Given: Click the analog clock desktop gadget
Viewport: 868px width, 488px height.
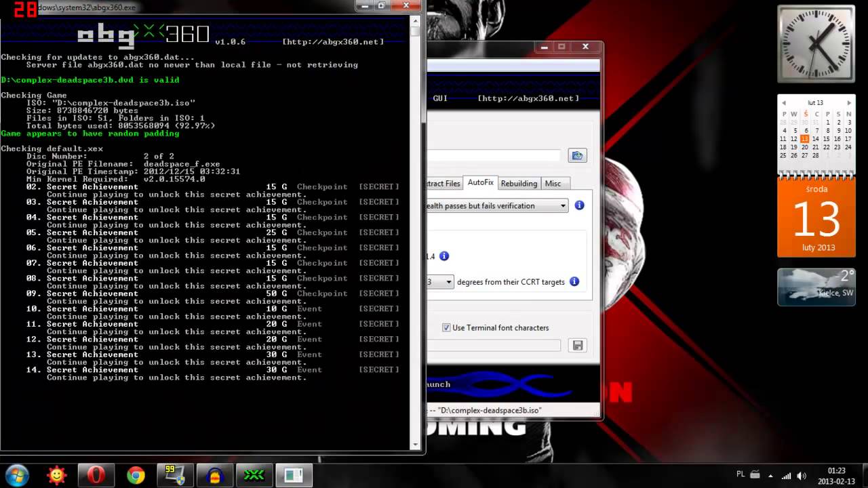Looking at the screenshot, I should [x=816, y=44].
